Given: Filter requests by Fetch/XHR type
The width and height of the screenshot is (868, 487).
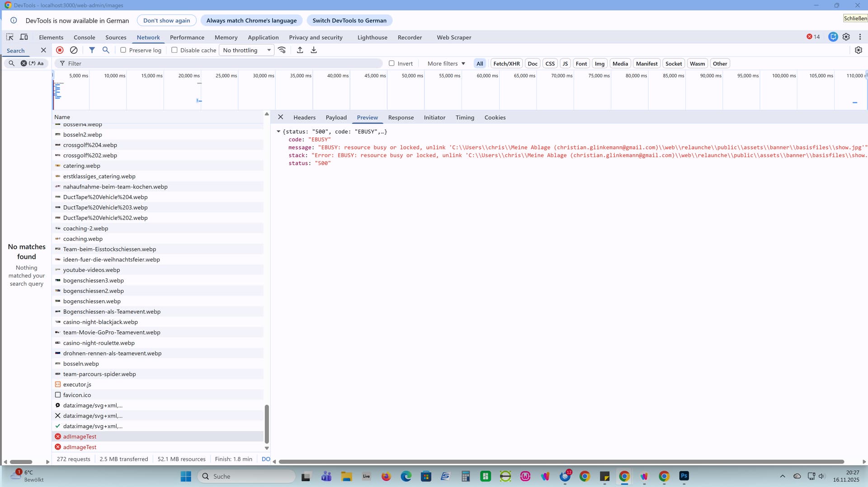Looking at the screenshot, I should 506,64.
